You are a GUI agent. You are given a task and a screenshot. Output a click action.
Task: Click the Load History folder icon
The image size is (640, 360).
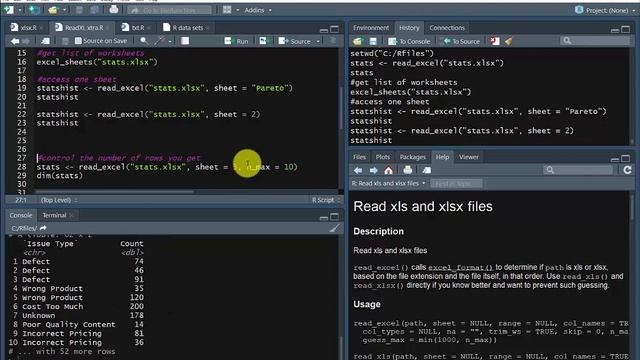[358, 41]
